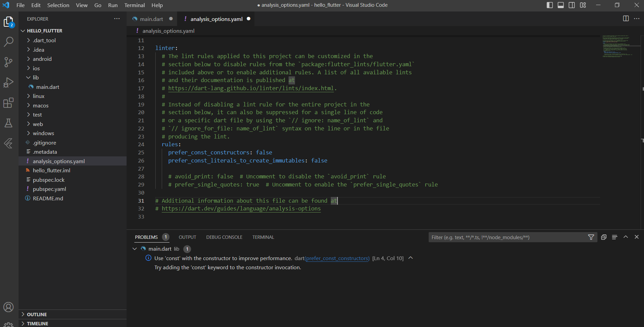Maximize the bottom panel size
Screen dimensions: 644x327
626,237
